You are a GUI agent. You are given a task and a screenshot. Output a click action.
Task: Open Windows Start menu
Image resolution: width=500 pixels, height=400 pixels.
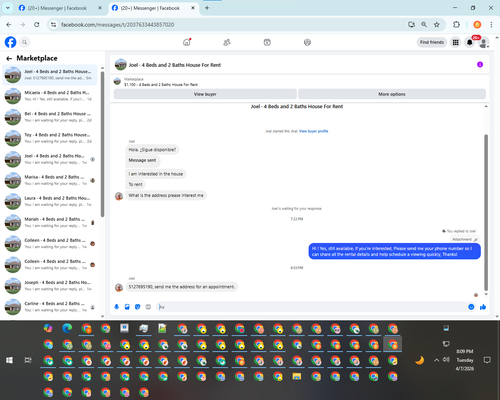[9, 360]
